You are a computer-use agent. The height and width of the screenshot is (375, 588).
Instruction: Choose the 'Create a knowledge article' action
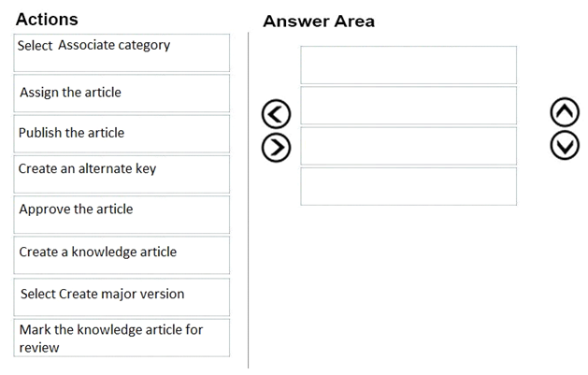122,255
